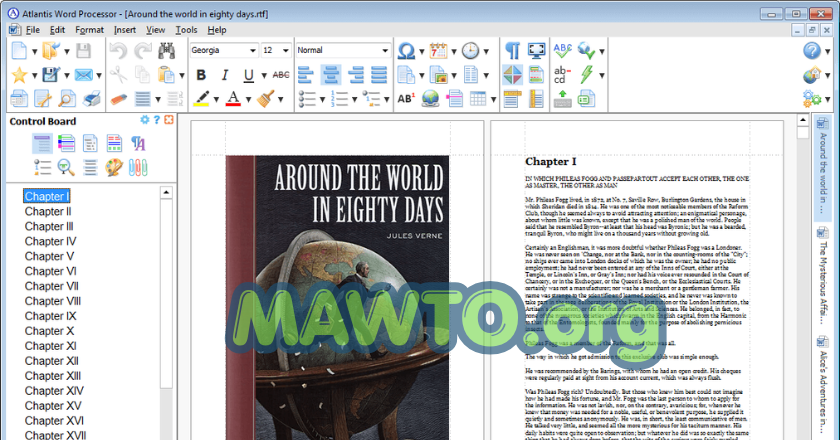
Task: Jump to Chapter V heading
Action: (49, 256)
